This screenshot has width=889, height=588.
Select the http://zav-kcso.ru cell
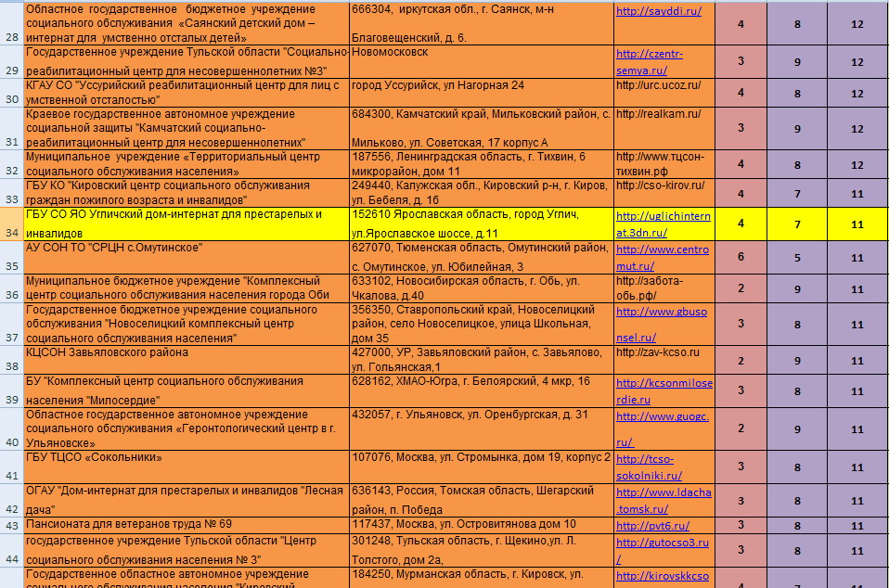(664, 360)
